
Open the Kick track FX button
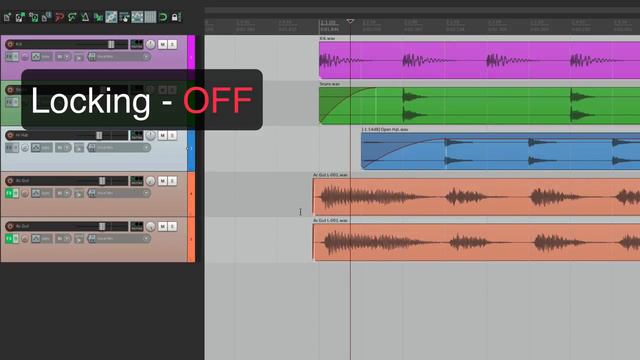pyautogui.click(x=10, y=57)
